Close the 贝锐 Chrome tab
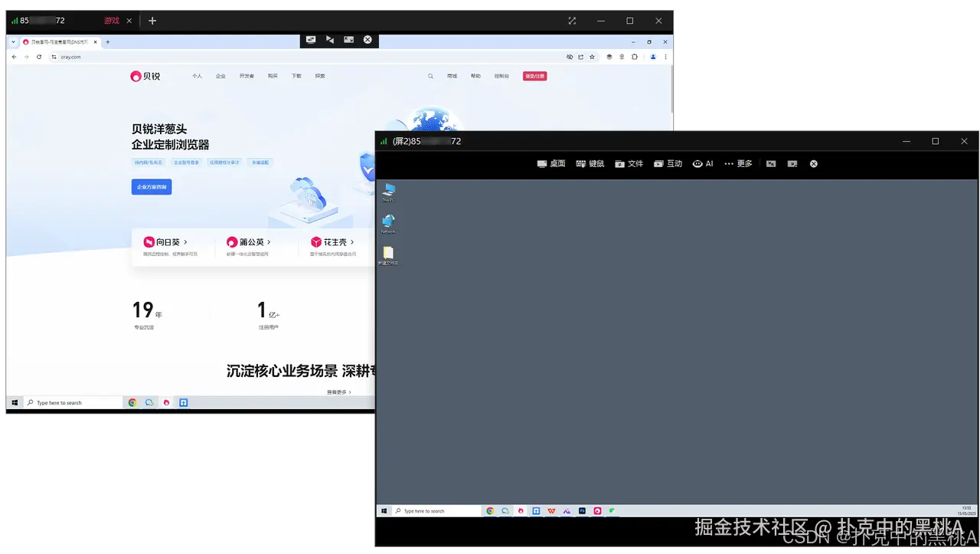The width and height of the screenshot is (980, 554). tap(94, 42)
